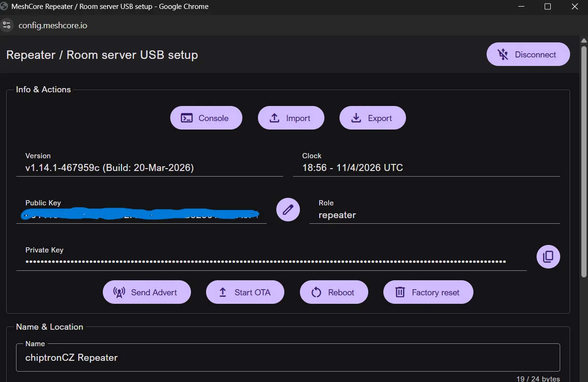Click the Role field showing repeater
Image resolution: width=588 pixels, height=382 pixels.
pos(434,215)
